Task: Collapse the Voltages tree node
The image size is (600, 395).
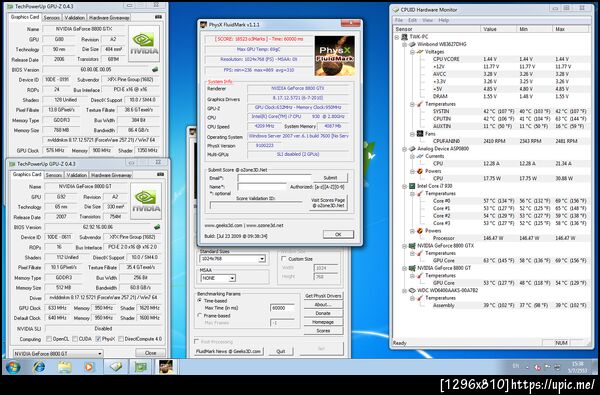Action: (x=412, y=52)
